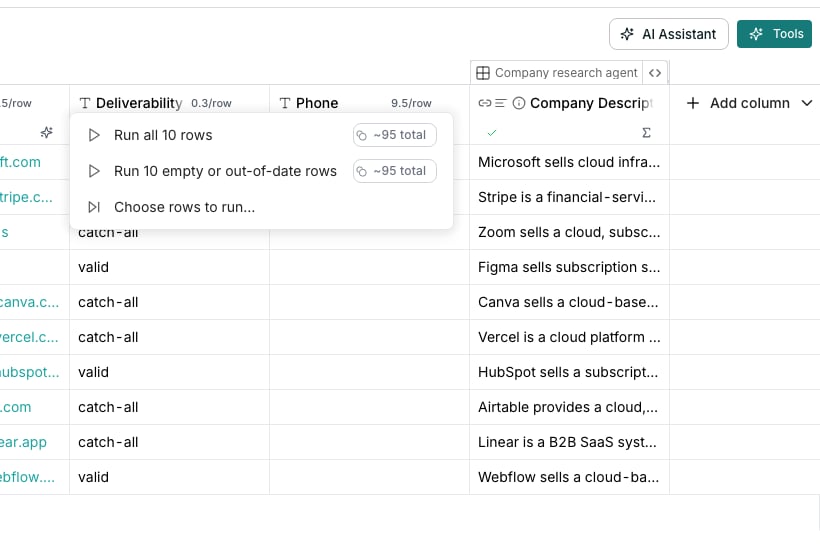The width and height of the screenshot is (820, 560).
Task: Click the info icon in Company Description header
Action: [519, 103]
